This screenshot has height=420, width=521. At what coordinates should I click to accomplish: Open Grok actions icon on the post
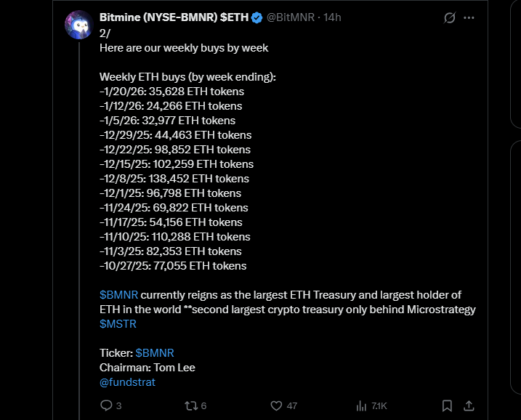pyautogui.click(x=449, y=17)
